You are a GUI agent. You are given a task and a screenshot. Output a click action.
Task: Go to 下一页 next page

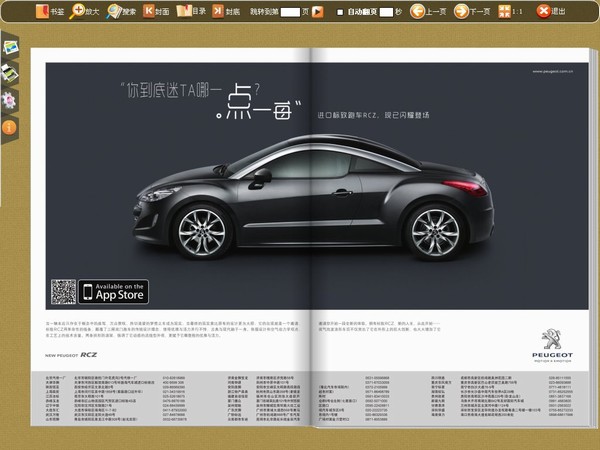pyautogui.click(x=472, y=11)
